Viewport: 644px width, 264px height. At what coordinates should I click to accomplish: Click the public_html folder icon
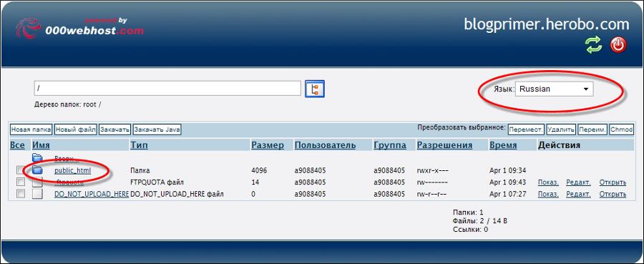coord(37,170)
